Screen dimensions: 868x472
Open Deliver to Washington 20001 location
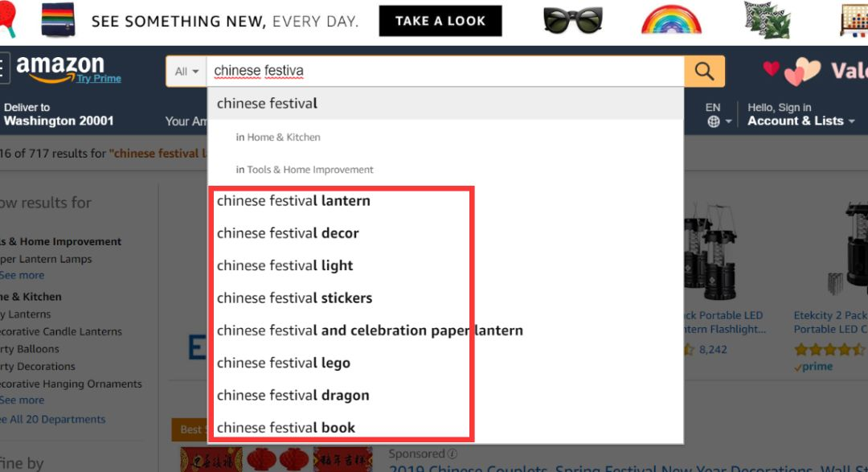(58, 115)
